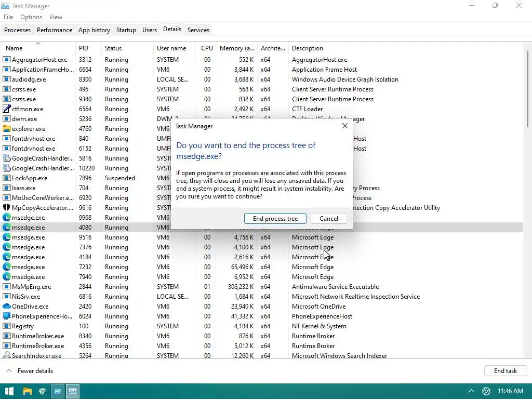
Task: Select csrss.exe with PID 496
Action: click(262, 89)
